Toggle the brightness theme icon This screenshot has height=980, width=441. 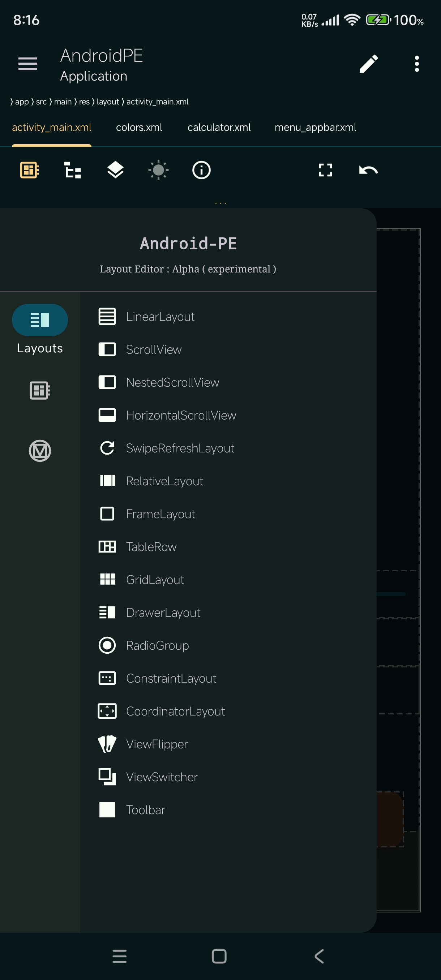pos(158,170)
